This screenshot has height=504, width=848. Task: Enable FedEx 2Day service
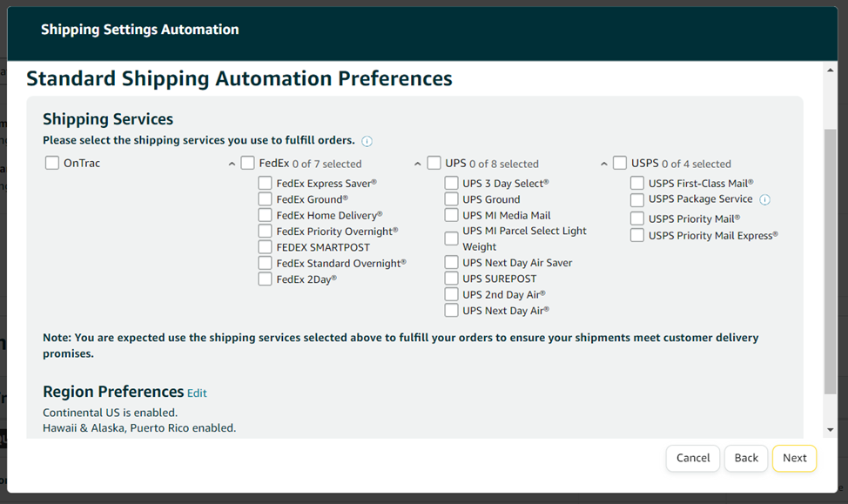[x=265, y=279]
